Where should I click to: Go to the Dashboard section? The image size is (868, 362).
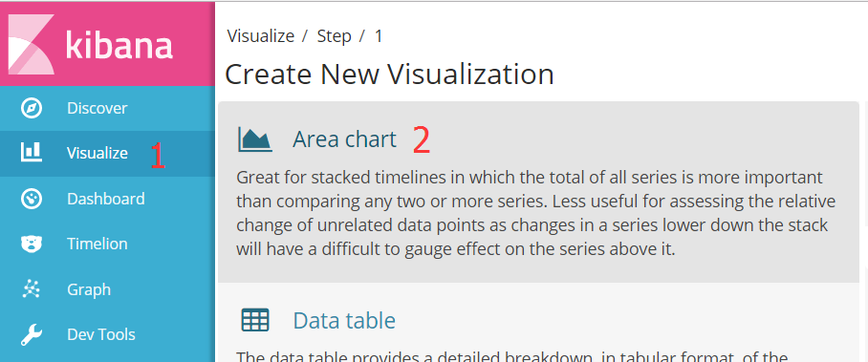pyautogui.click(x=107, y=199)
